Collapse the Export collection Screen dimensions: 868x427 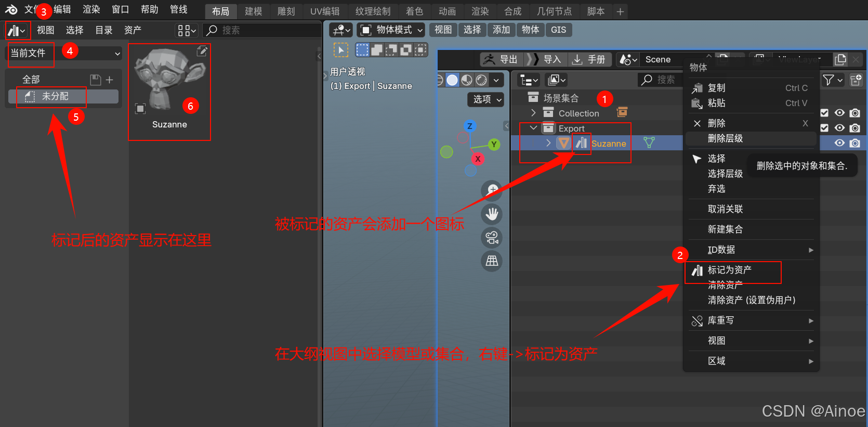point(533,128)
